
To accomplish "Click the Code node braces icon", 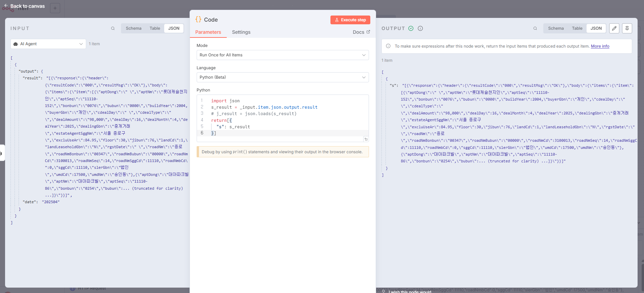I will pyautogui.click(x=198, y=19).
